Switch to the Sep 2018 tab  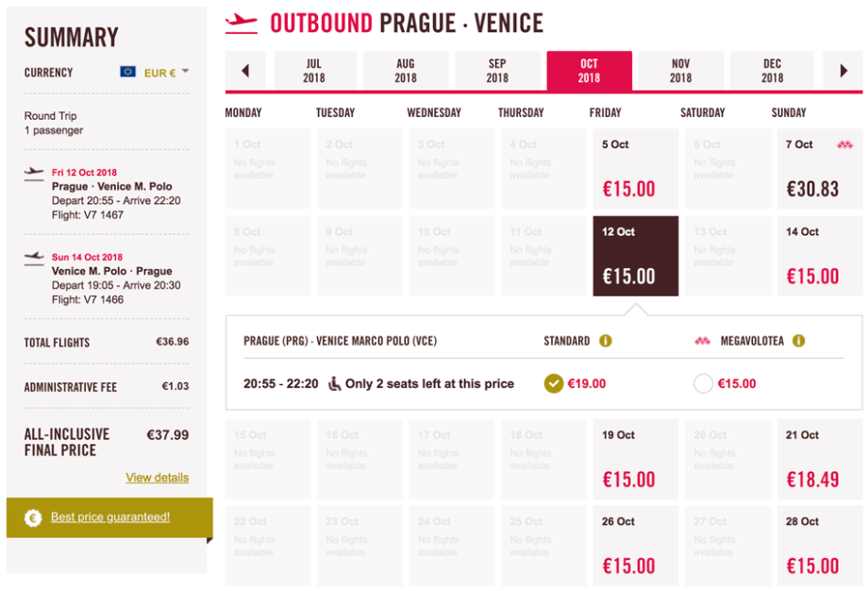pos(497,71)
